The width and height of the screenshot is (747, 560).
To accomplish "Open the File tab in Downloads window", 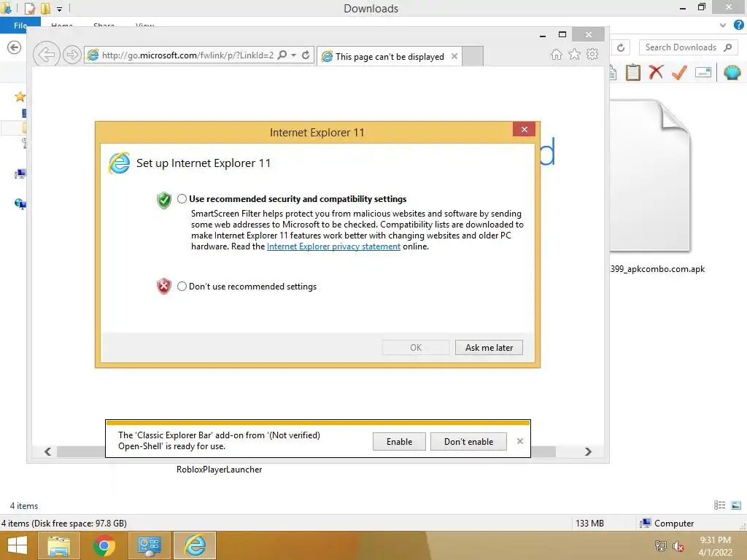I will coord(20,26).
